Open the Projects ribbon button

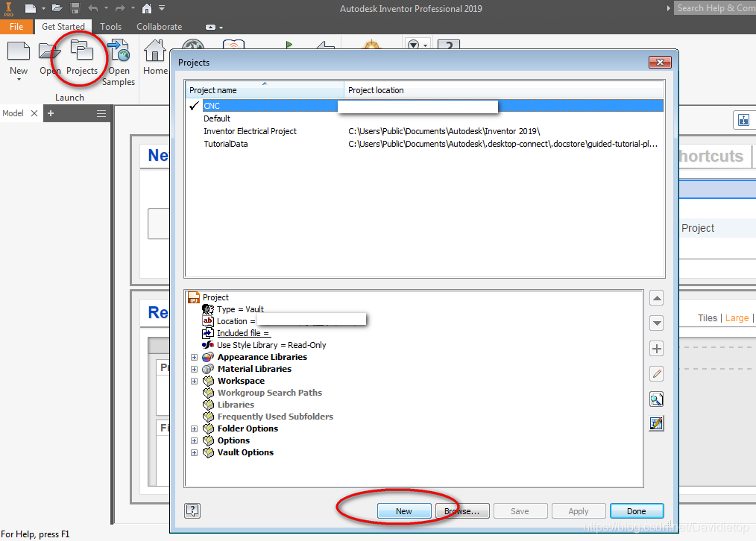click(x=81, y=57)
